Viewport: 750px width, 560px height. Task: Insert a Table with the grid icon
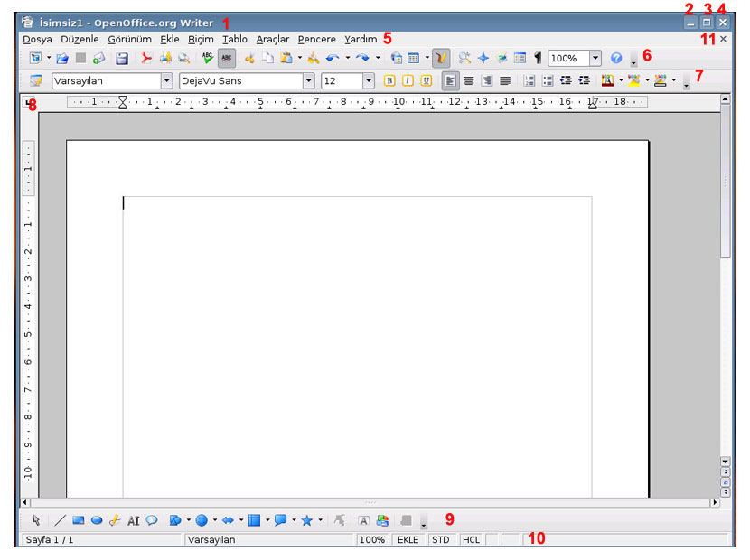coord(414,59)
